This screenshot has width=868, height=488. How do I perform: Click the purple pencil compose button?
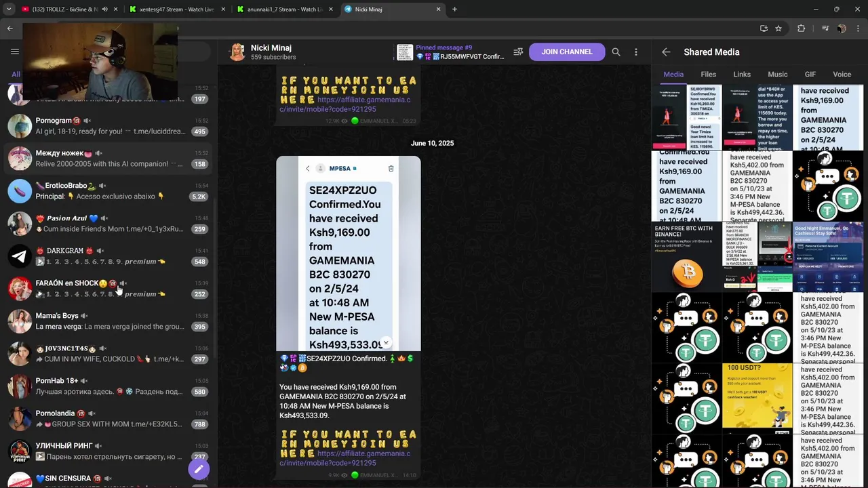point(199,469)
